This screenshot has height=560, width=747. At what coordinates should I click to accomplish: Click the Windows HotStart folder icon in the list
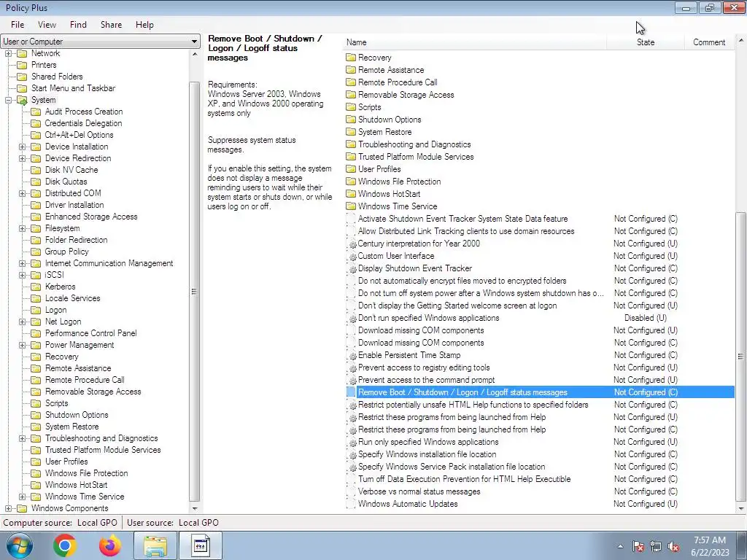click(x=351, y=194)
